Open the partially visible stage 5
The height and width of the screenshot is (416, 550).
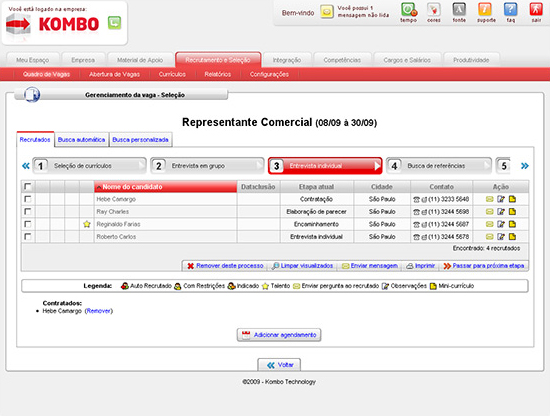point(503,166)
